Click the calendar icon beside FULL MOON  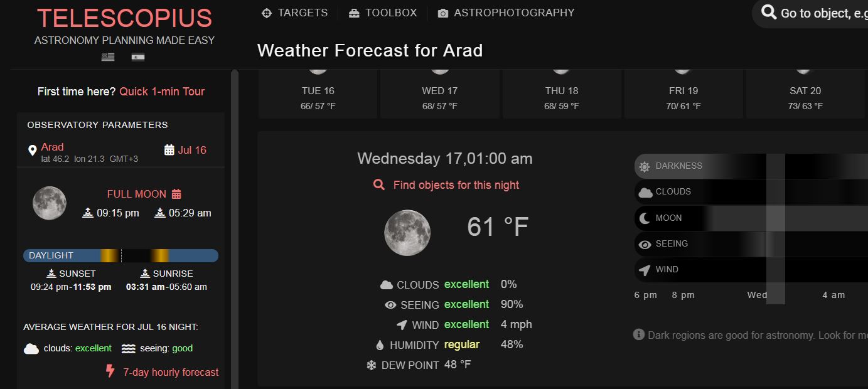pyautogui.click(x=176, y=194)
